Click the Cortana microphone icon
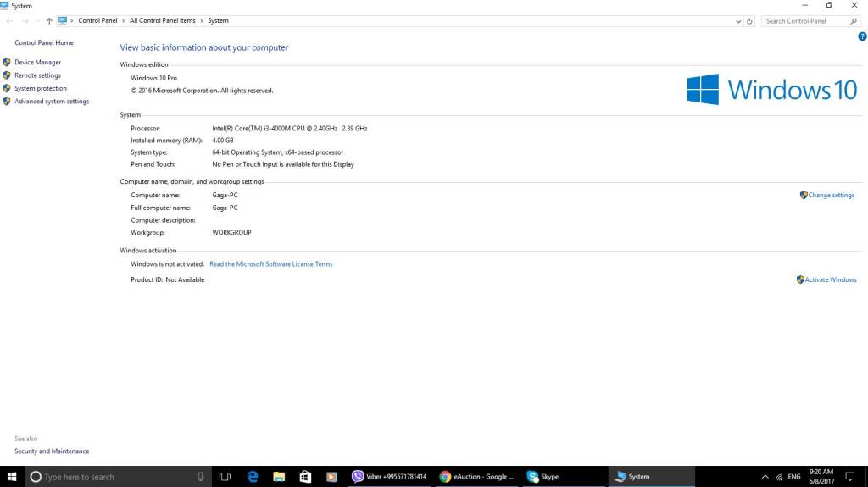Viewport: 868px width, 487px height. pos(200,477)
